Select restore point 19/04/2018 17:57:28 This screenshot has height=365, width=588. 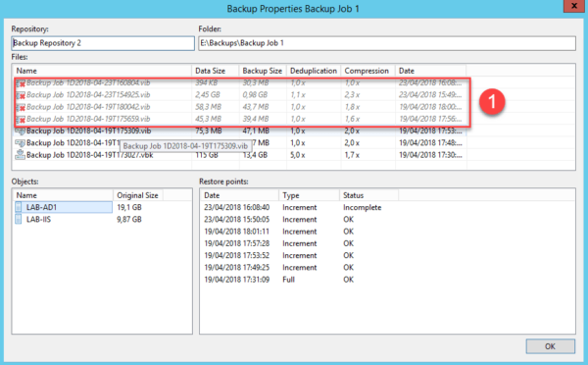click(x=236, y=243)
